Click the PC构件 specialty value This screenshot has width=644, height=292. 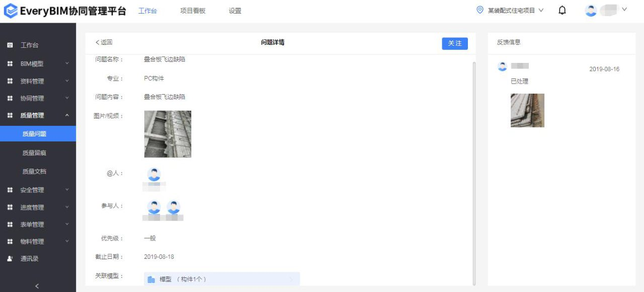click(x=154, y=79)
